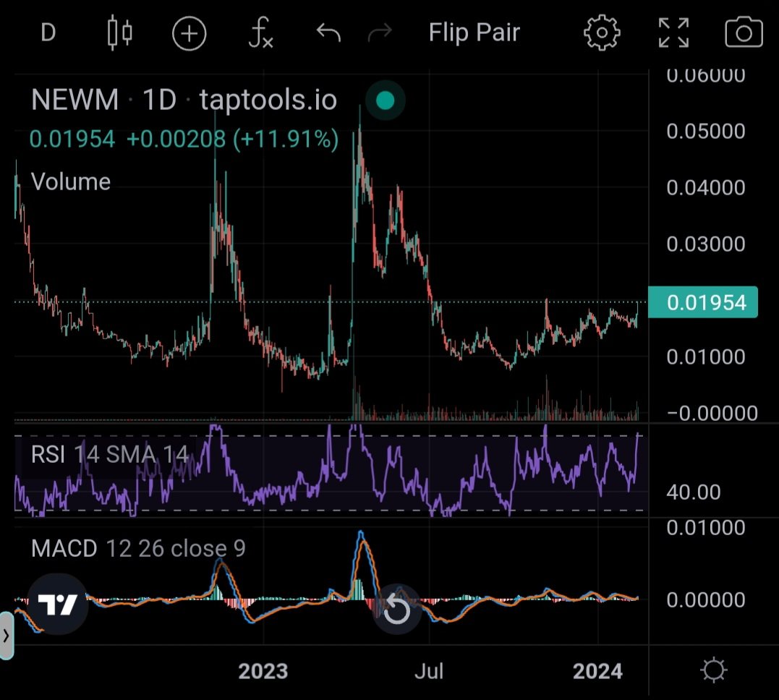Redo chart action arrow
The image size is (779, 700).
coord(380,33)
